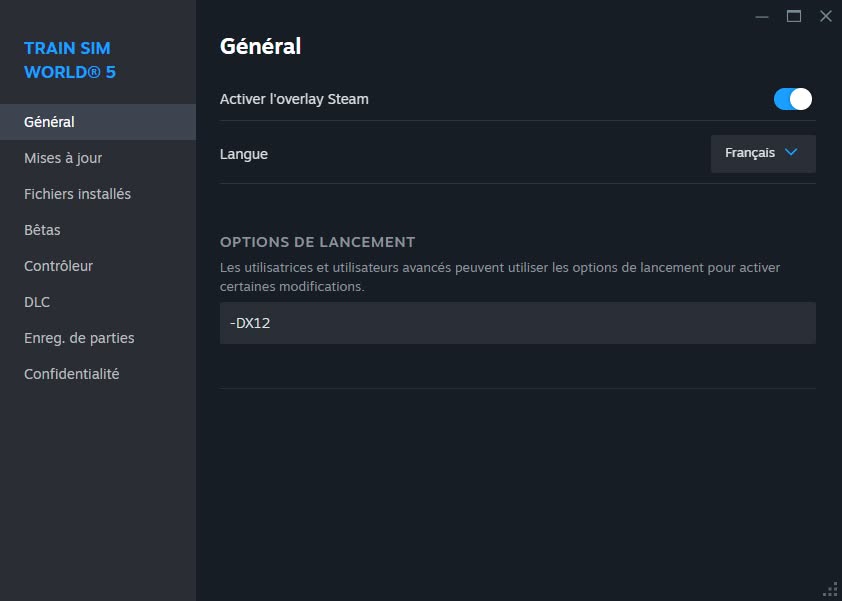Open the DLC section
842x601 pixels.
pos(98,302)
